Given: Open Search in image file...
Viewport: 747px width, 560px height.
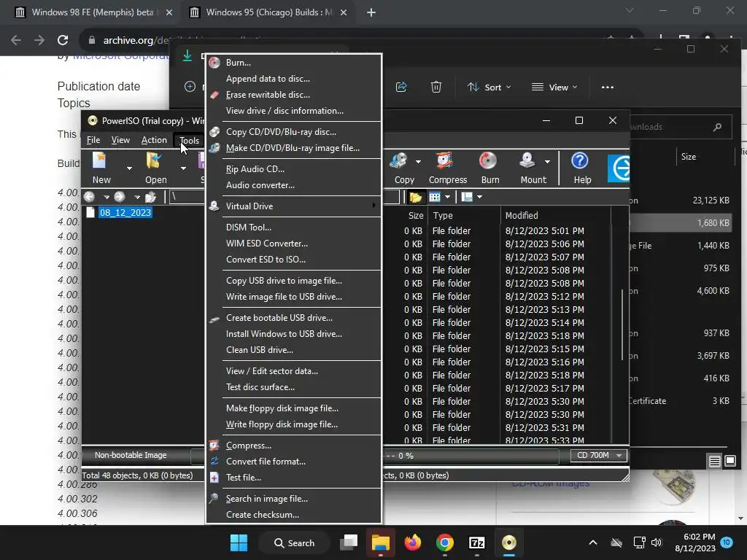Looking at the screenshot, I should [x=294, y=499].
